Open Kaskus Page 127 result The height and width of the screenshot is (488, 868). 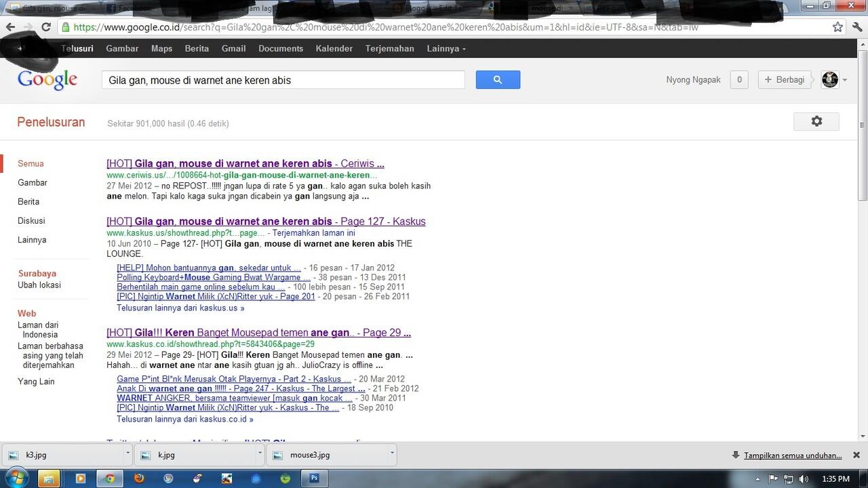(x=266, y=221)
